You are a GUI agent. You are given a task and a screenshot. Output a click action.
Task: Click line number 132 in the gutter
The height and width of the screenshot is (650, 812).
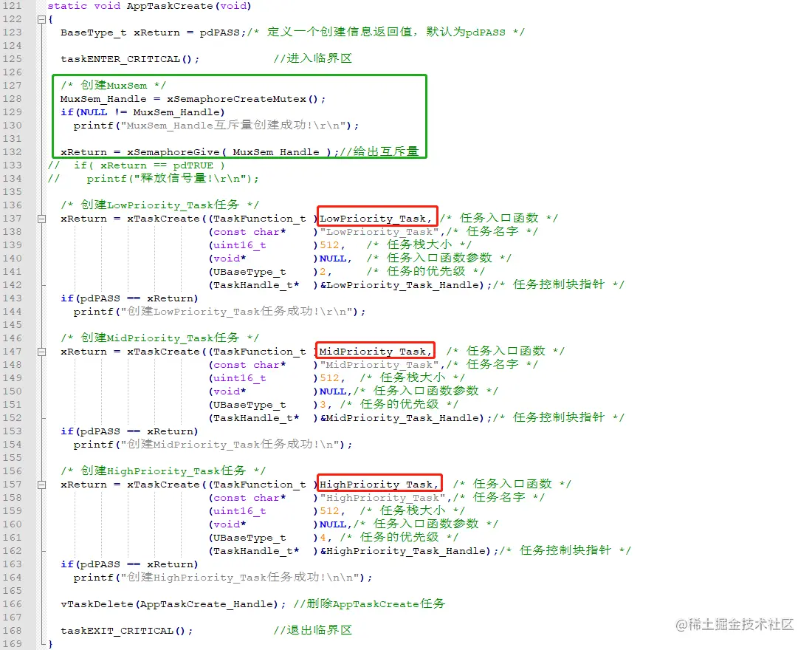tap(12, 152)
